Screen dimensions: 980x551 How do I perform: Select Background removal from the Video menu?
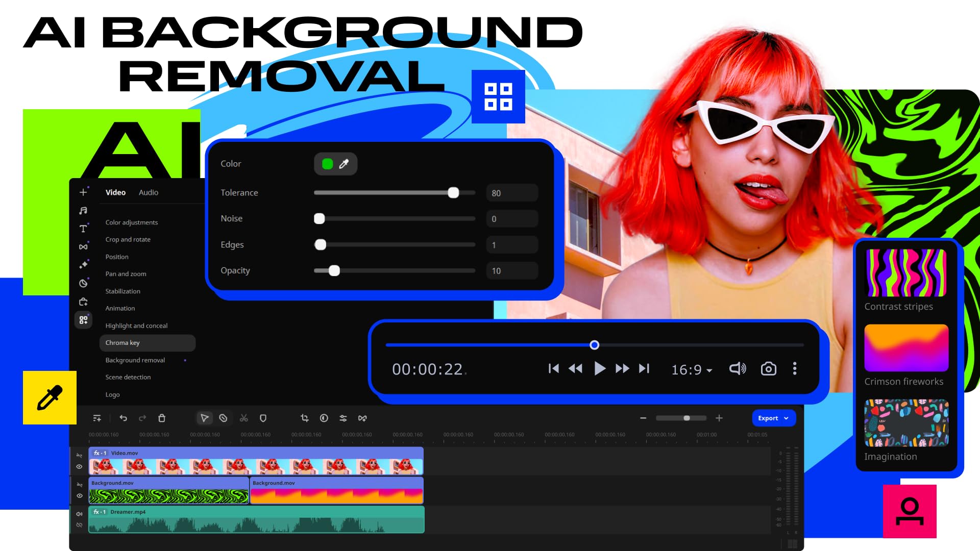tap(135, 360)
